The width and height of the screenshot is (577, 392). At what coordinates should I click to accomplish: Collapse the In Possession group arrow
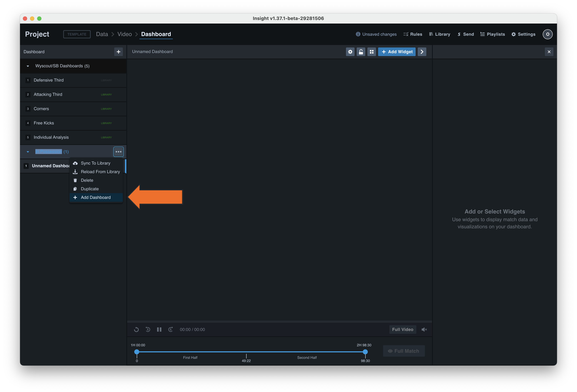(28, 152)
